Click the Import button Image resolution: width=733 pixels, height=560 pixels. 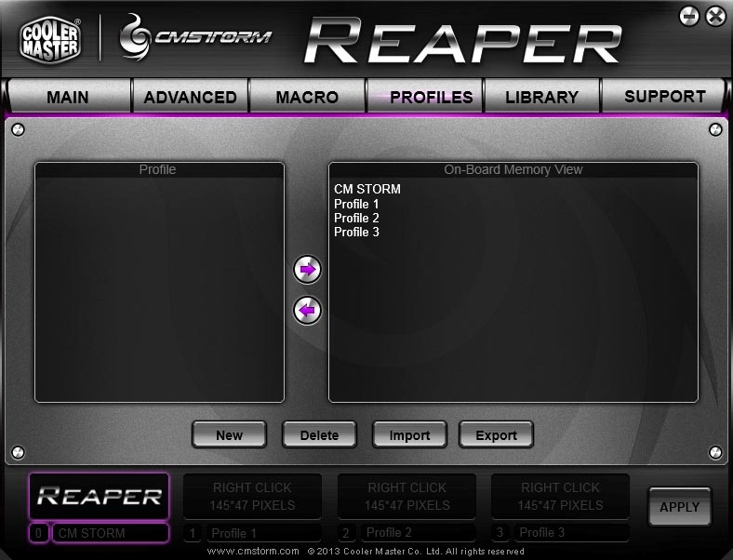409,434
